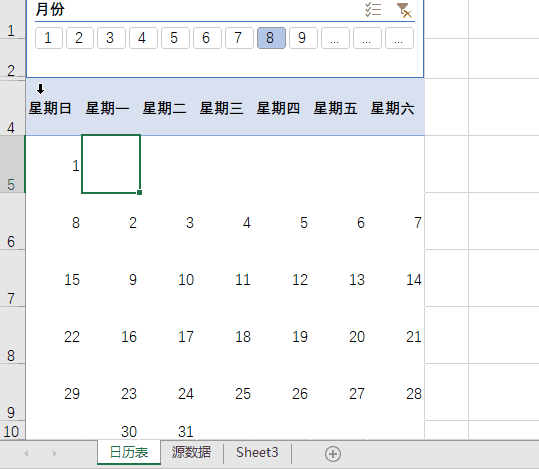Select the cell containing date 10
This screenshot has width=539, height=469.
coord(168,279)
